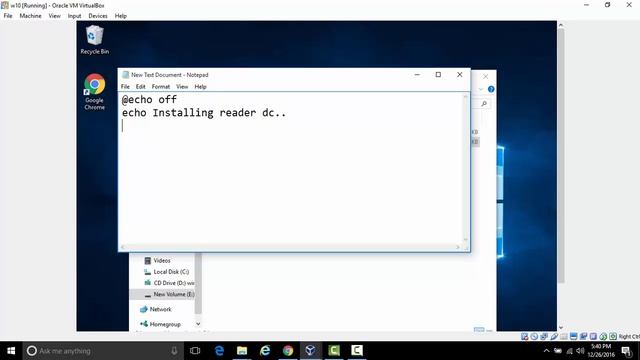640x360 pixels.
Task: Launch Internet Explorer from the taskbar
Action: coord(265,351)
